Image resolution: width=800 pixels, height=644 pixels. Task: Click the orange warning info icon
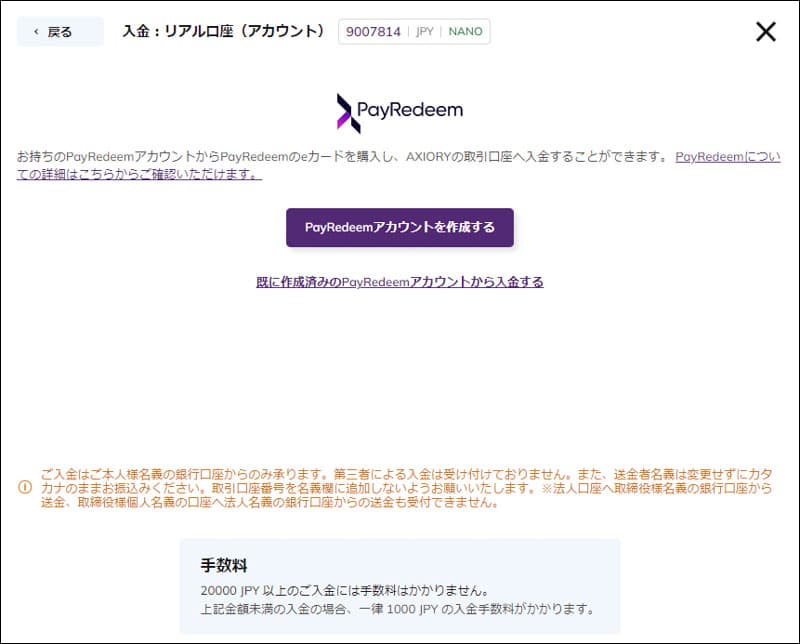click(25, 487)
